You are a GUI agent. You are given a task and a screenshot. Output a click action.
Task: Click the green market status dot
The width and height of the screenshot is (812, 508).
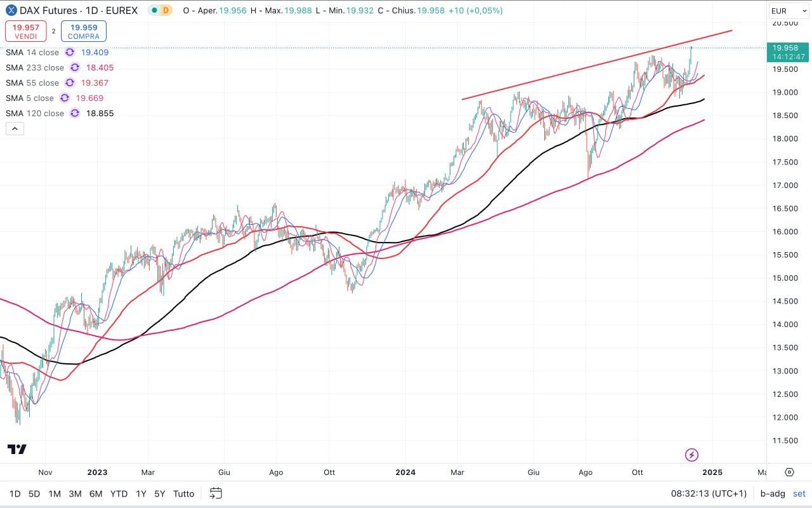tap(153, 11)
